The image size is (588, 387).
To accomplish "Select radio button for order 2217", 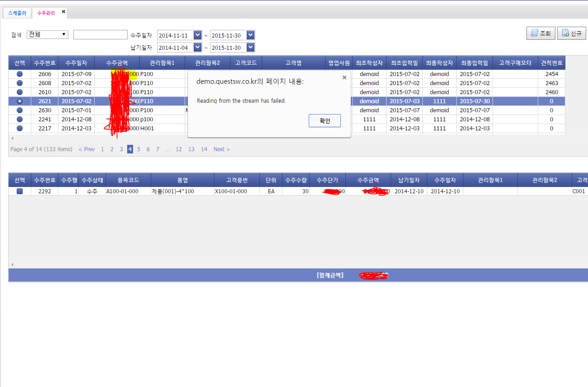I will 19,128.
